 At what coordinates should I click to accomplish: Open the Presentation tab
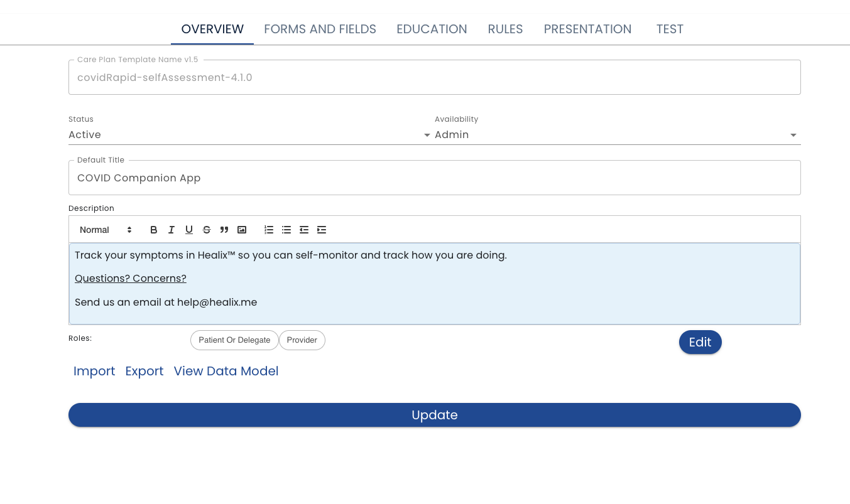pos(587,29)
